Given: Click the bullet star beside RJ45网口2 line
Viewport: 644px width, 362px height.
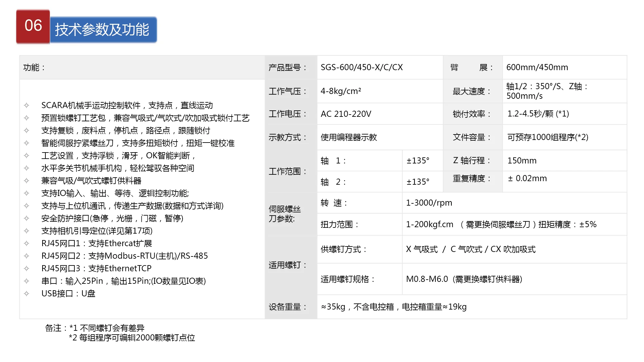Looking at the screenshot, I should pyautogui.click(x=26, y=256).
